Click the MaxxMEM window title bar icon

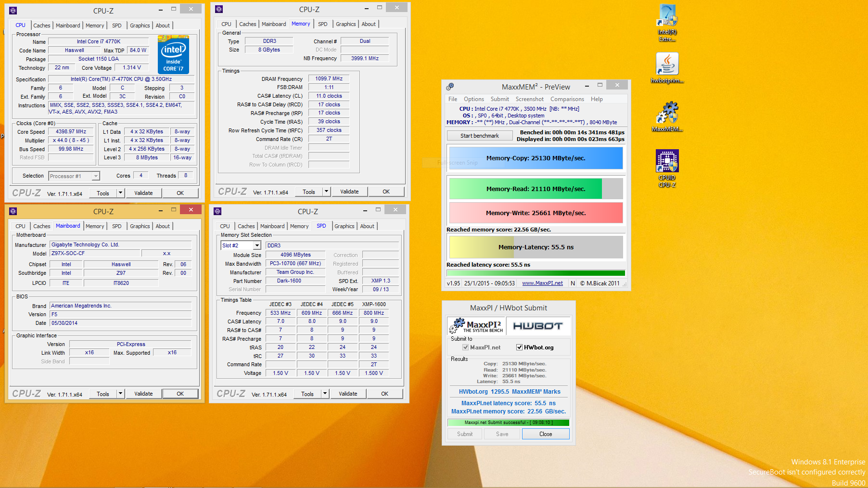[x=450, y=87]
